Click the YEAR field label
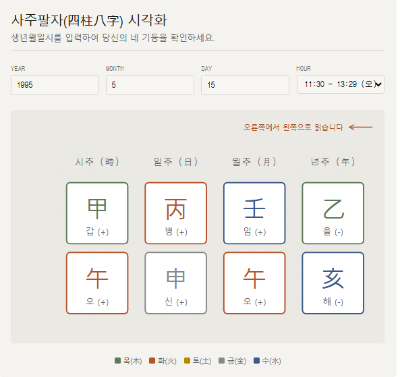The height and width of the screenshot is (377, 400). pos(18,69)
